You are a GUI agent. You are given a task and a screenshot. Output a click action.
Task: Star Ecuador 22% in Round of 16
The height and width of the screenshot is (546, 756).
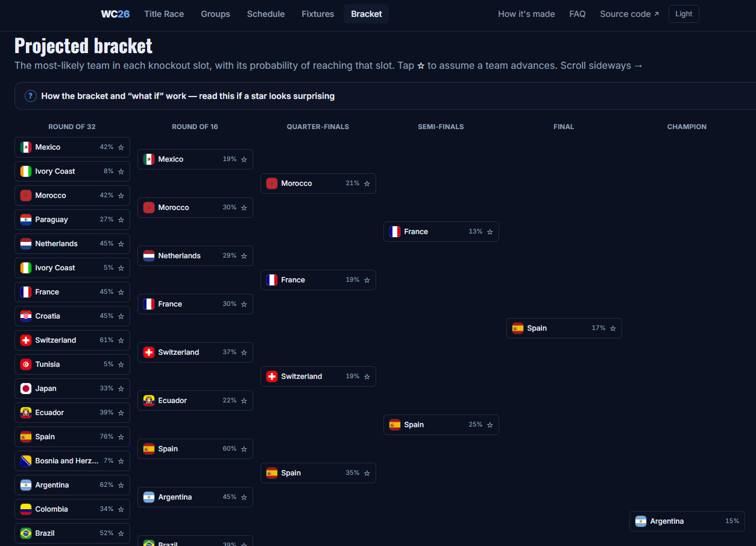pos(244,401)
